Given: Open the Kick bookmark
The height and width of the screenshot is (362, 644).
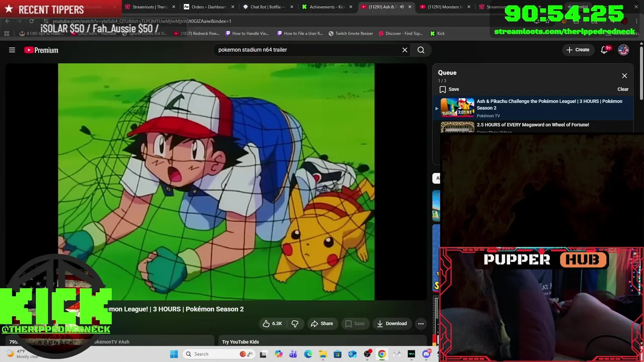Looking at the screenshot, I should click(x=437, y=34).
